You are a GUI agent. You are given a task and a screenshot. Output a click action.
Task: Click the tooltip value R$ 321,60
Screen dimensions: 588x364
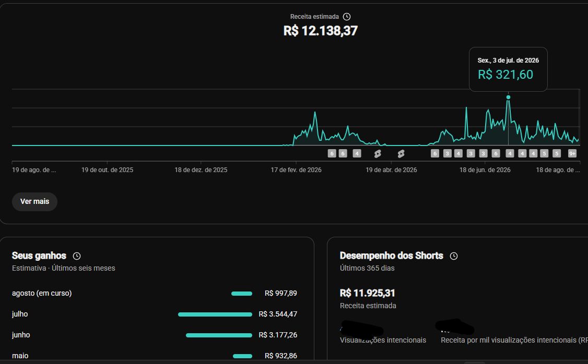tap(505, 75)
